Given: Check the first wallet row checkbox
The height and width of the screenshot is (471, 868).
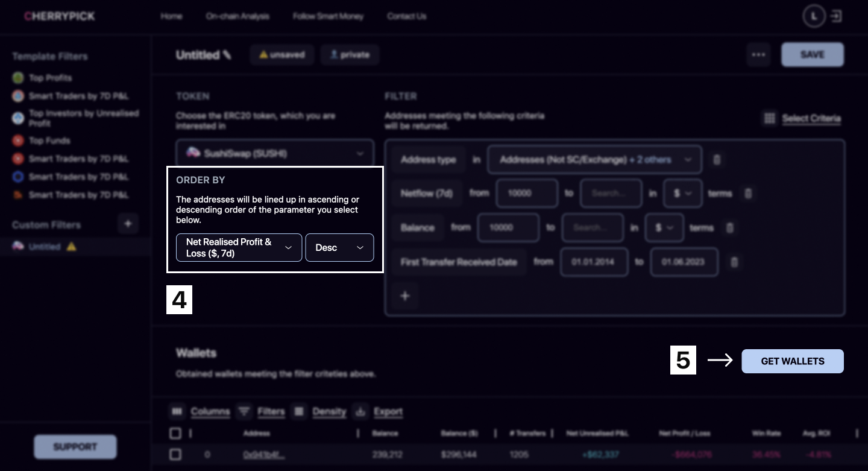Looking at the screenshot, I should (175, 454).
